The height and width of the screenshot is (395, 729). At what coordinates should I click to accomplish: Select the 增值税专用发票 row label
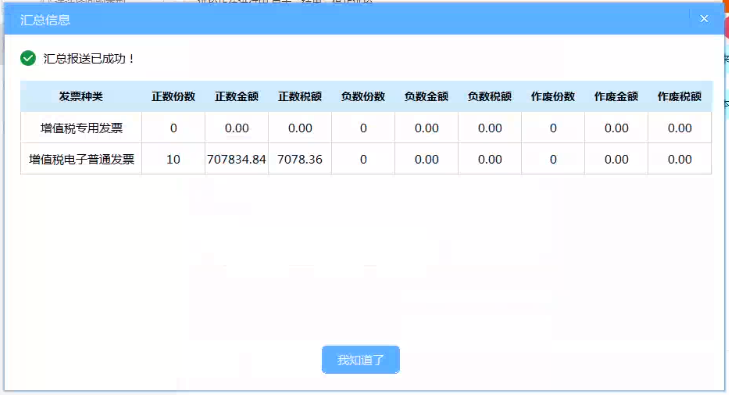81,128
